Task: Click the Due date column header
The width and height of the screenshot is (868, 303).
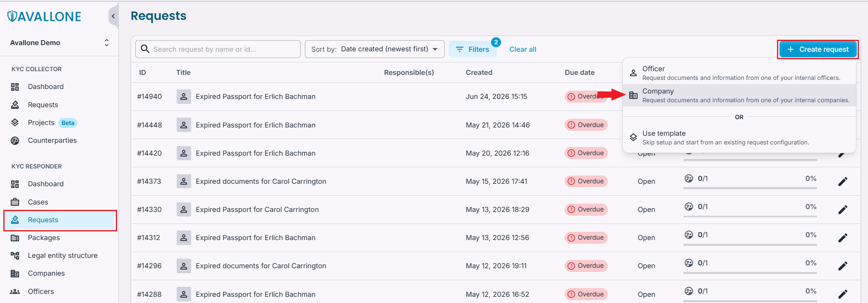Action: [580, 72]
